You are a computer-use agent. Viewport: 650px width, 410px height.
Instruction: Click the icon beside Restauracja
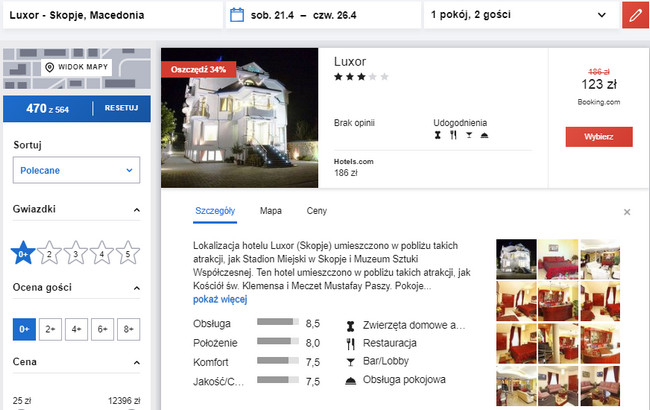pos(351,344)
